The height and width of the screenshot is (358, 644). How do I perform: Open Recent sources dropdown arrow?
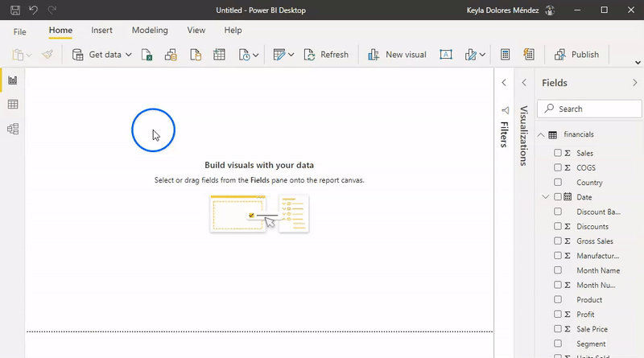point(255,55)
